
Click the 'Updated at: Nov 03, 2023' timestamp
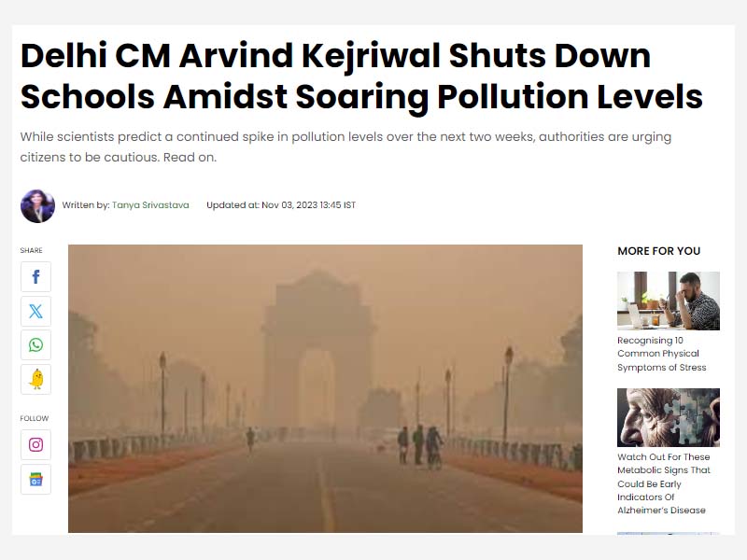[281, 205]
